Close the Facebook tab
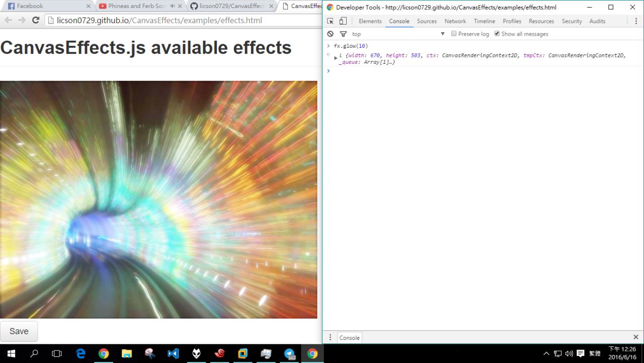Image resolution: width=644 pixels, height=363 pixels. click(x=89, y=6)
